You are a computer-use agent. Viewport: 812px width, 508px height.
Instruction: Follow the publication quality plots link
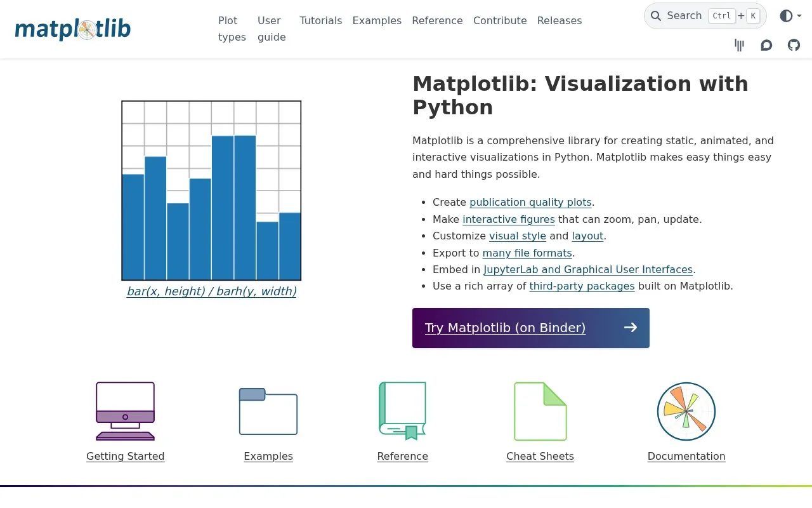point(530,203)
